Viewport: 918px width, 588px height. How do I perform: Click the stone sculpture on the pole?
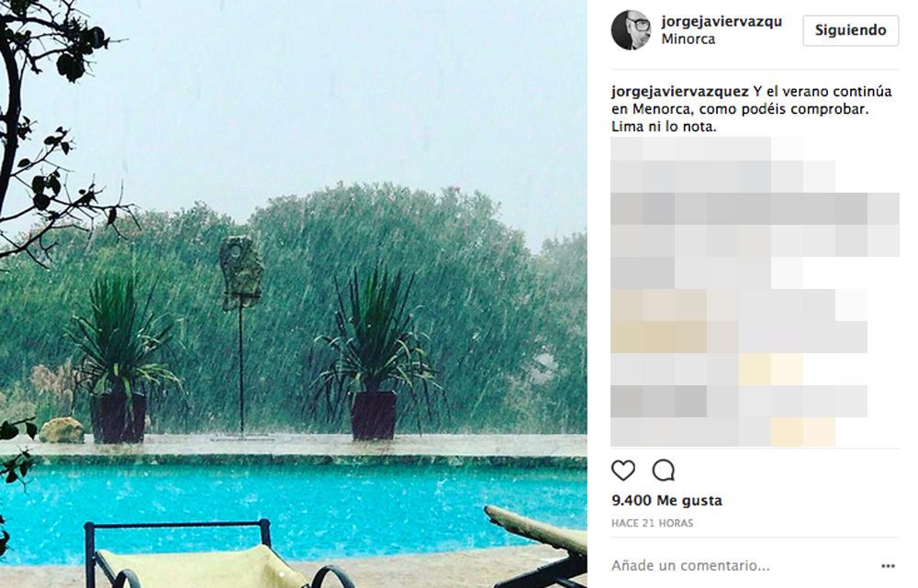coord(241,272)
